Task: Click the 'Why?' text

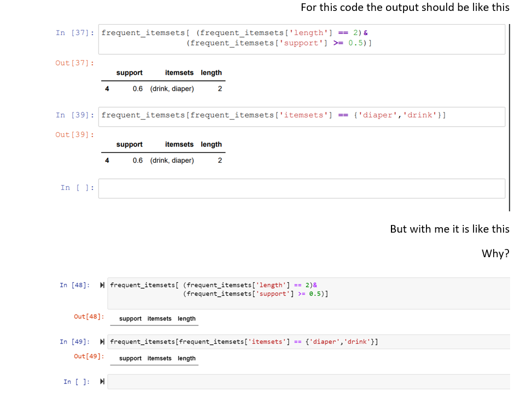Action: coord(495,254)
